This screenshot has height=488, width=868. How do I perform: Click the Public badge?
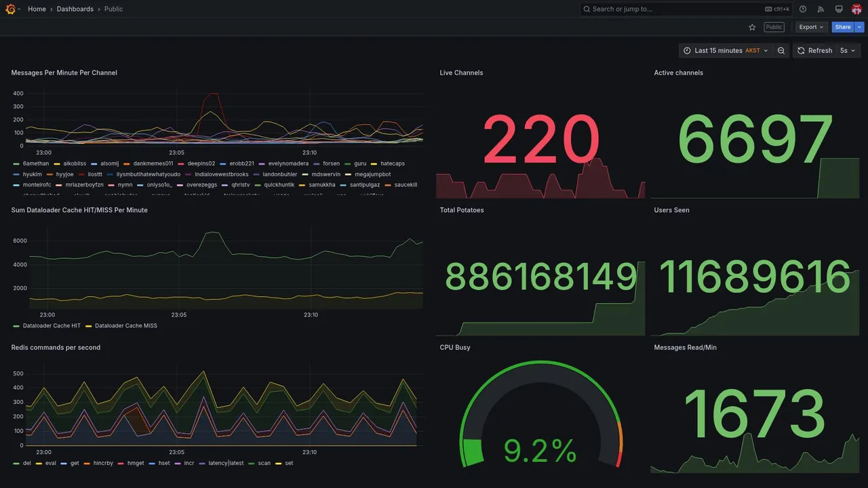coord(774,27)
